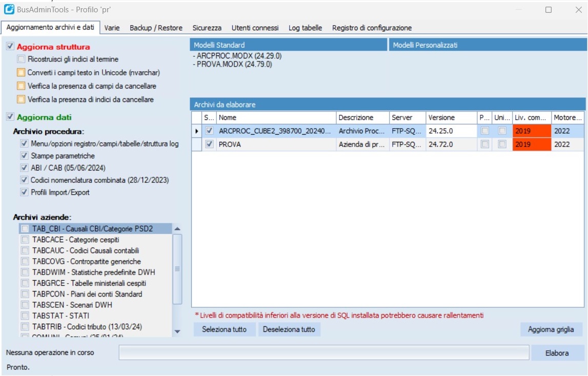Uncheck Stampe parametriche option

24,156
